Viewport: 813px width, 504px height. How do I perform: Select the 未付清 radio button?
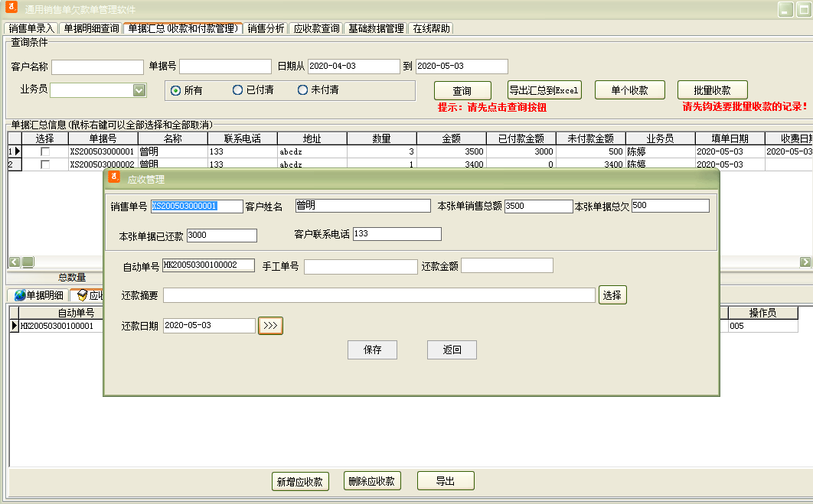303,90
